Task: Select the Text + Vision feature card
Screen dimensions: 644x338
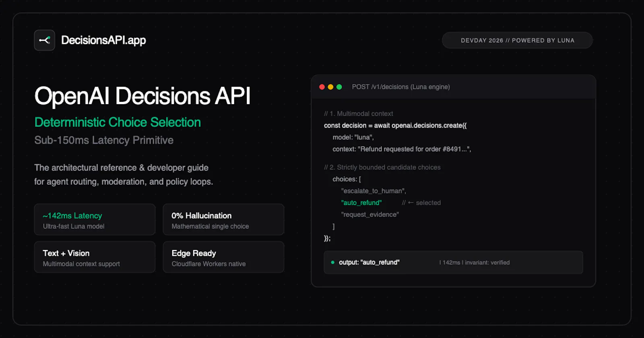Action: click(x=95, y=257)
